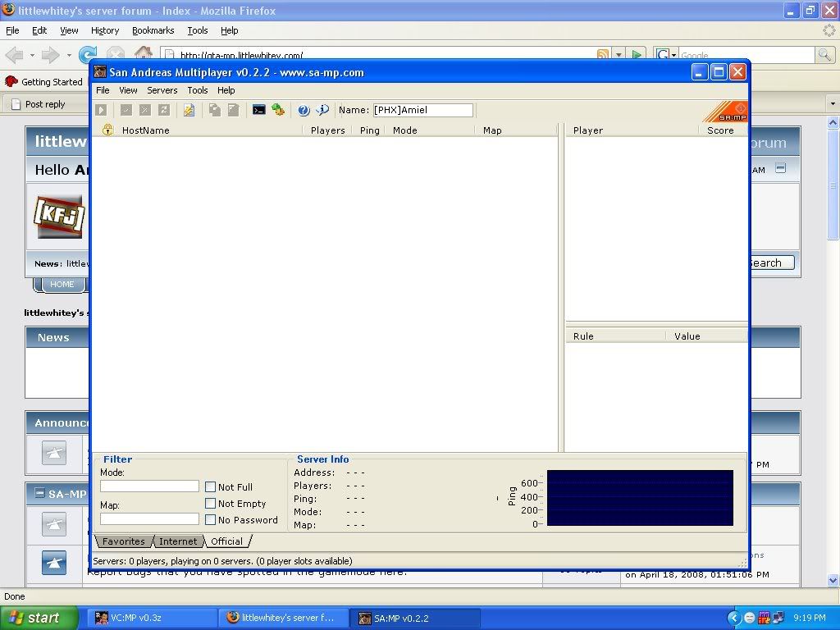Image resolution: width=840 pixels, height=630 pixels.
Task: Click Firefox Back arrow button
Action: 15,55
